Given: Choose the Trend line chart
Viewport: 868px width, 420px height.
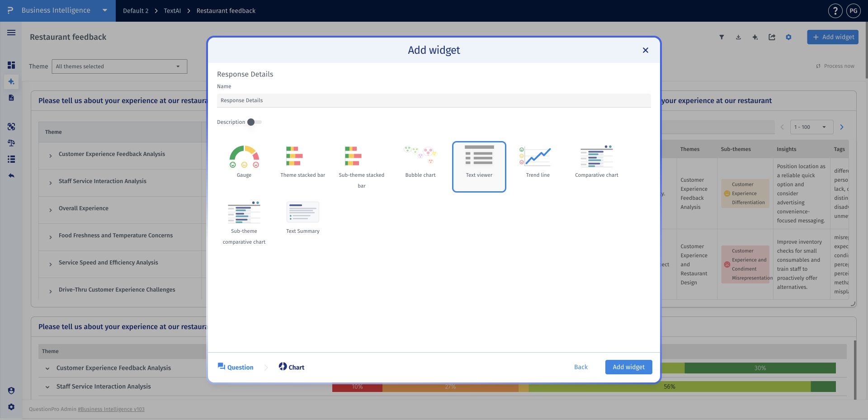Looking at the screenshot, I should (538, 162).
